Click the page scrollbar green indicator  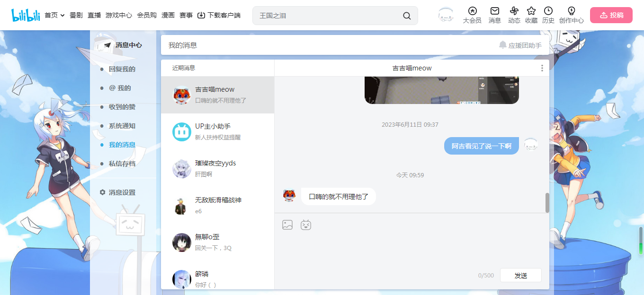[641, 248]
